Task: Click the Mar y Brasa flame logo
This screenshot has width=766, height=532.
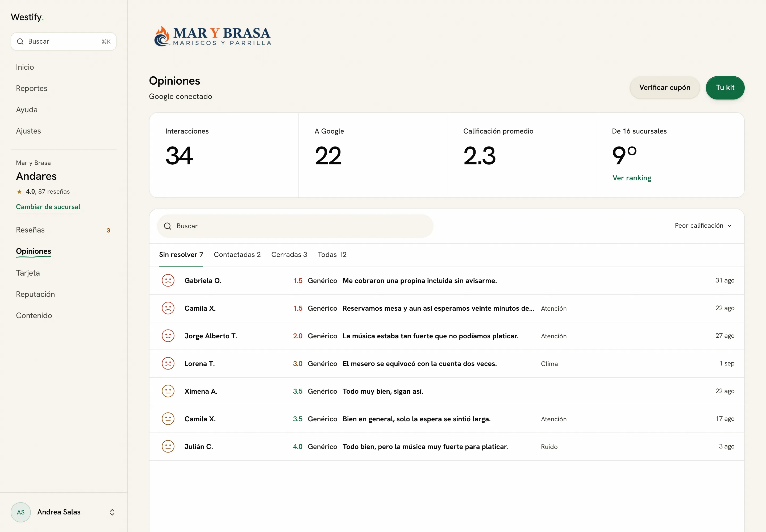Action: [162, 36]
